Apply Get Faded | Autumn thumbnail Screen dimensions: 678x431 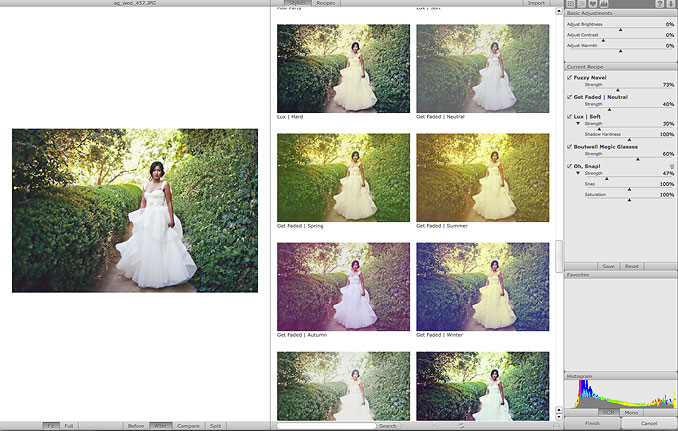[343, 287]
